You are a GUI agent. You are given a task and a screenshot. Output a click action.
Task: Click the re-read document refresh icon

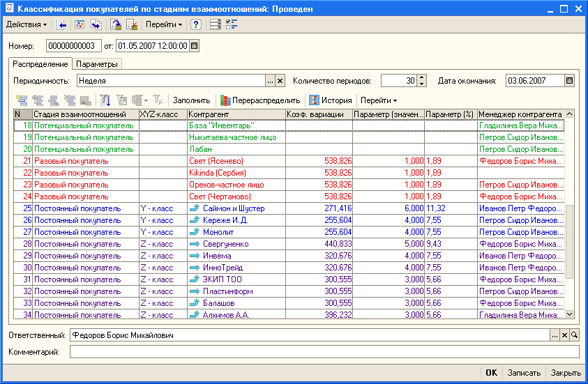[x=79, y=24]
